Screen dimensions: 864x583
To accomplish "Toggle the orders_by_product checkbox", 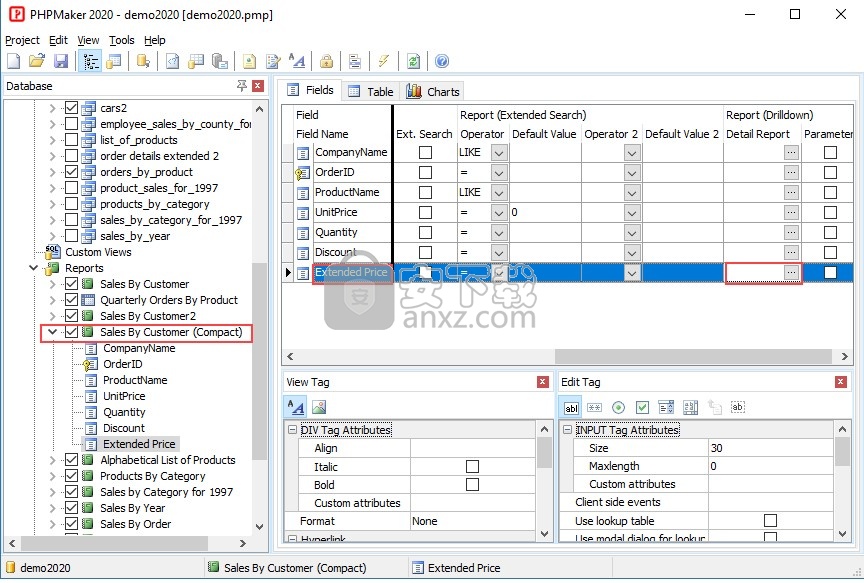I will [x=71, y=172].
